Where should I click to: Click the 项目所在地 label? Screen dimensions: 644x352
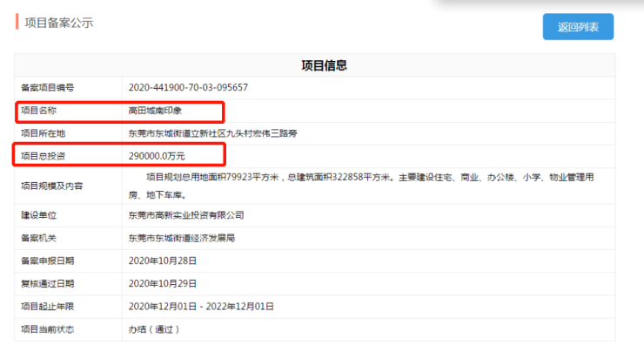[x=44, y=133]
